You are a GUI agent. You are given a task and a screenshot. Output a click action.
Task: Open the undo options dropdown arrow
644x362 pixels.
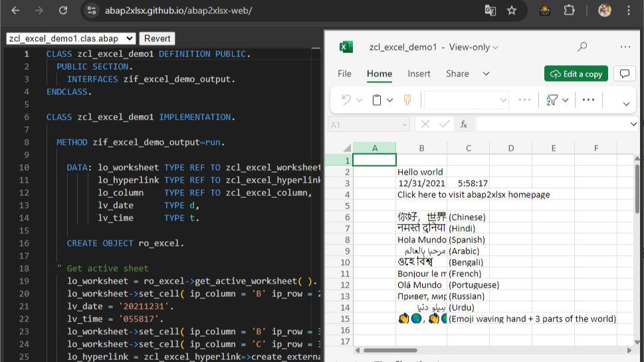[x=359, y=100]
